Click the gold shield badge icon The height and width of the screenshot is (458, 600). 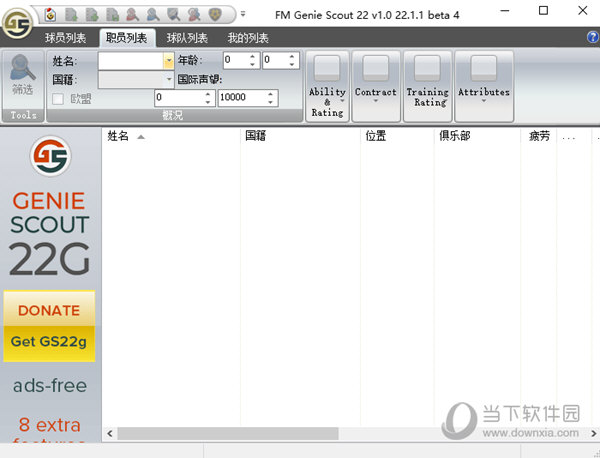tap(215, 15)
